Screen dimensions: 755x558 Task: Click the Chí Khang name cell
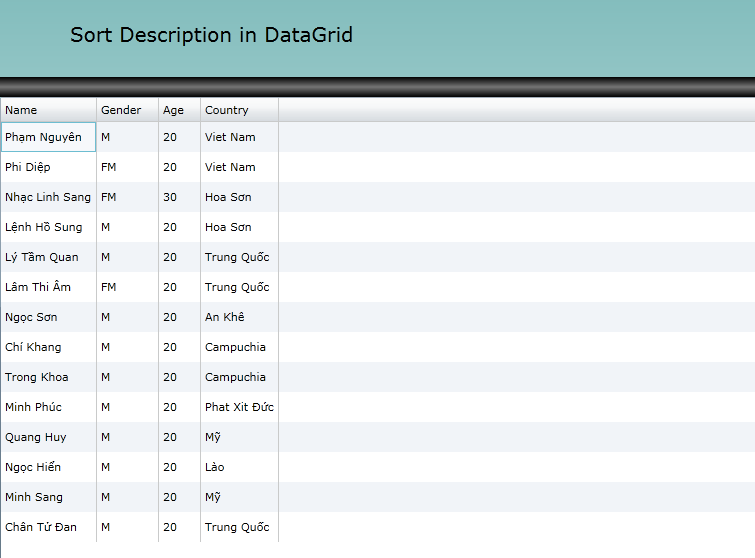pyautogui.click(x=48, y=347)
